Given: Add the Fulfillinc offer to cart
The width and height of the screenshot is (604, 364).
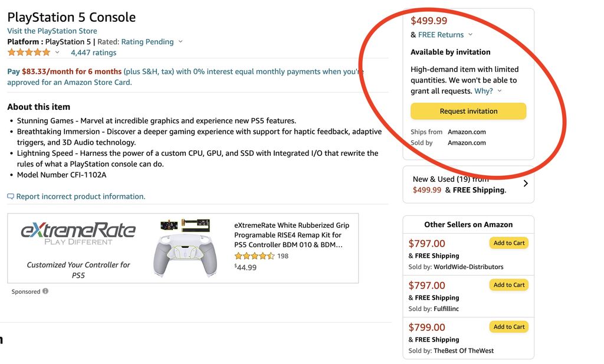Looking at the screenshot, I should point(508,284).
